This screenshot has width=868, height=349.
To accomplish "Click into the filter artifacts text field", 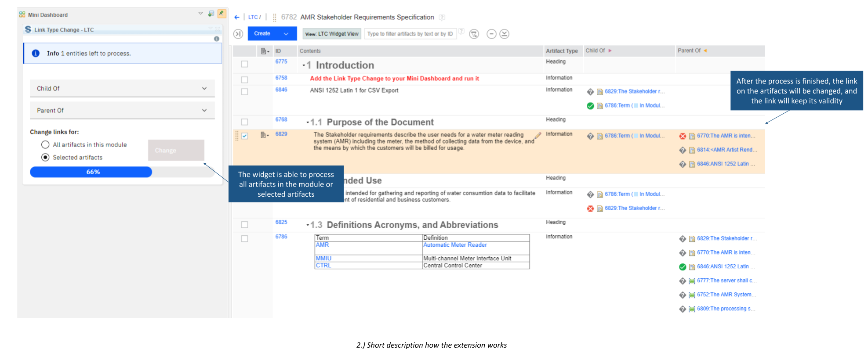I will [410, 34].
